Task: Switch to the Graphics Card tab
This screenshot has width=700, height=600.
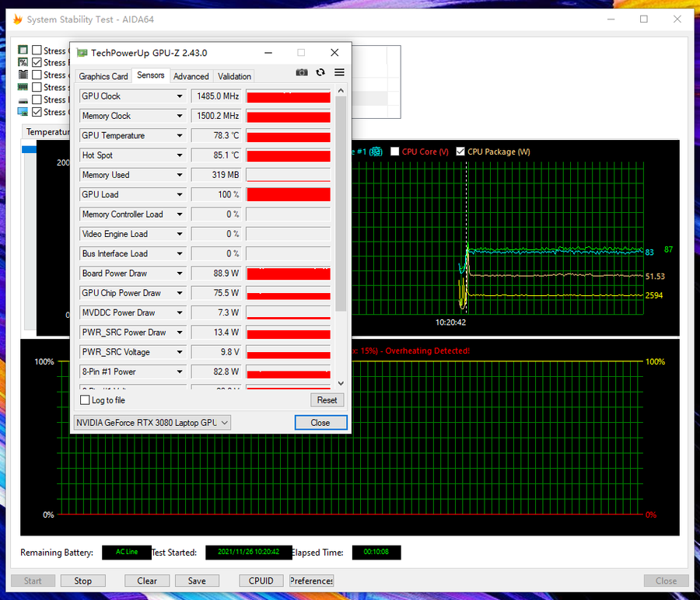Action: pos(103,76)
